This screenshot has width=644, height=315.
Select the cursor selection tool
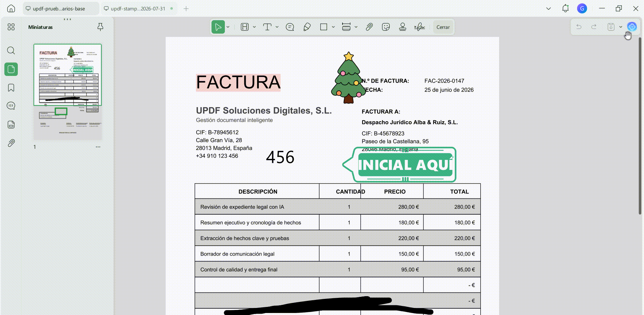pyautogui.click(x=218, y=27)
